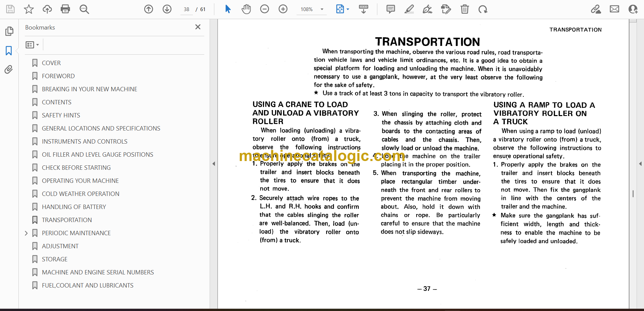This screenshot has height=311, width=644.
Task: Open the Sign document tool
Action: click(x=428, y=9)
